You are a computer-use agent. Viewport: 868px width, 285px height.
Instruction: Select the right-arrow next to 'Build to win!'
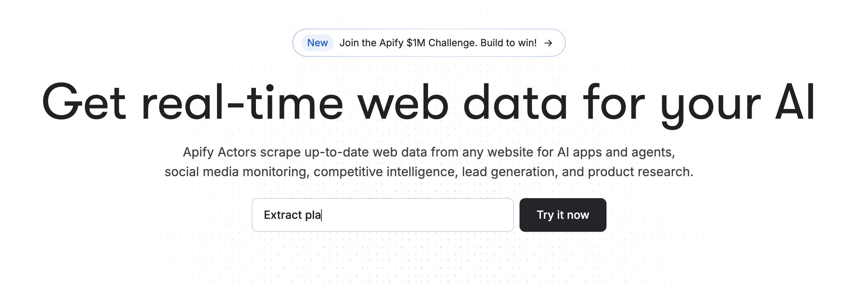548,43
